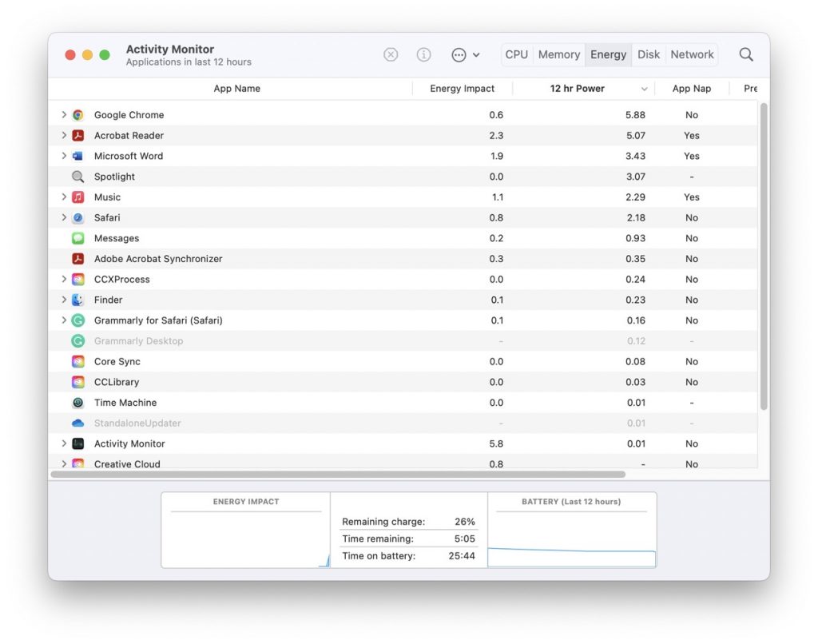Click the Core Sync icon
The height and width of the screenshot is (644, 818).
click(78, 361)
